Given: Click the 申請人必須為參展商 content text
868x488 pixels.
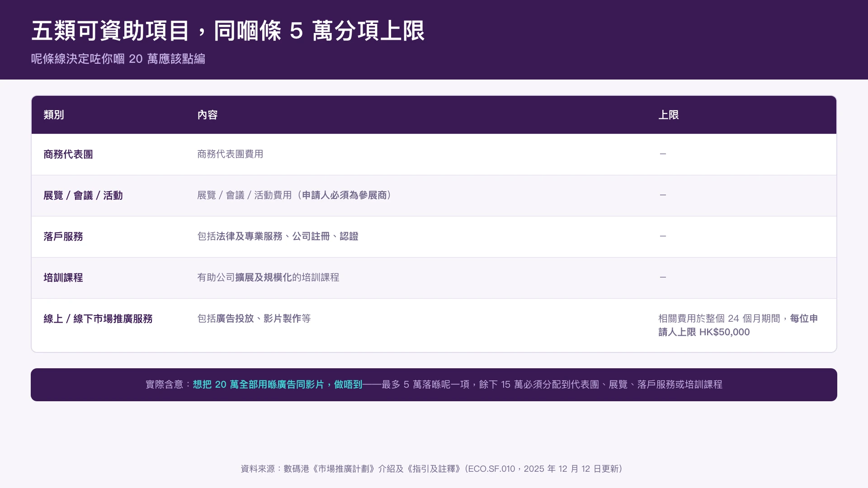Looking at the screenshot, I should 344,195.
